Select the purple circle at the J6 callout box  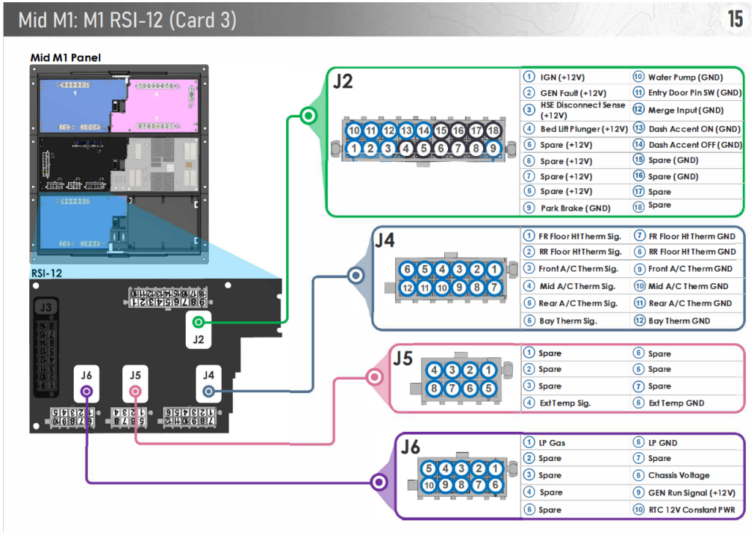[379, 482]
